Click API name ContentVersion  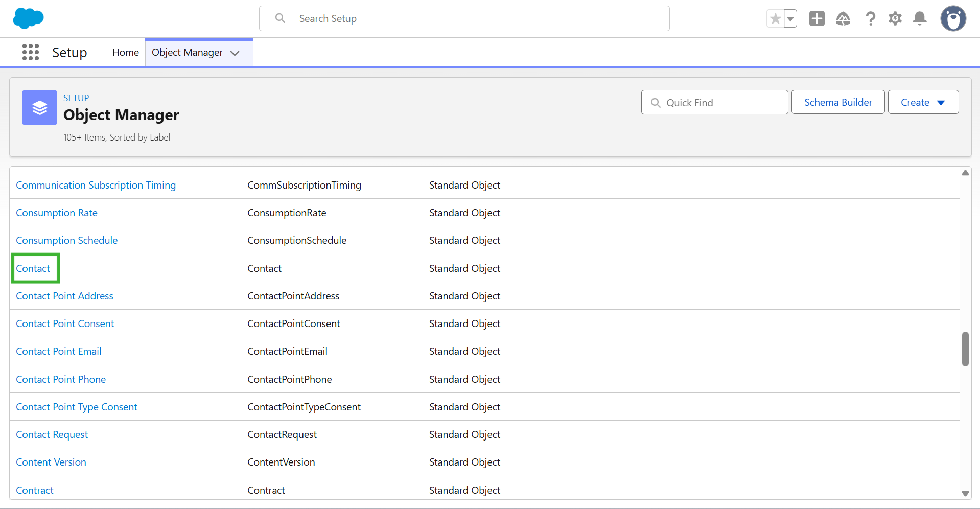click(x=281, y=462)
